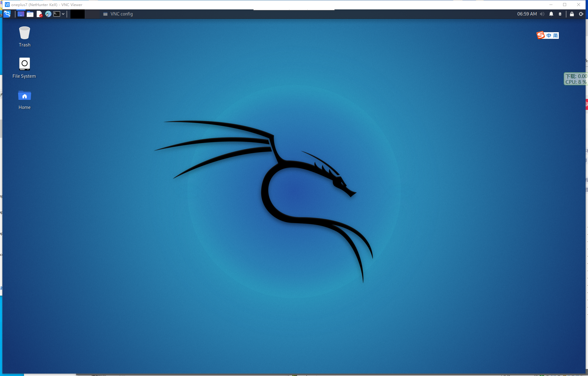588x376 pixels.
Task: Maximize the VNC Viewer window
Action: (565, 5)
